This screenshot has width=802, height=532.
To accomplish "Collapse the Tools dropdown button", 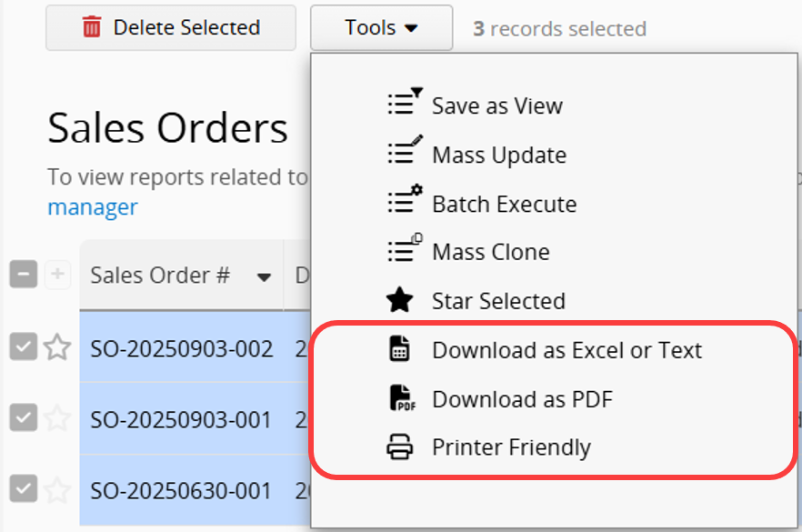I will (x=381, y=28).
